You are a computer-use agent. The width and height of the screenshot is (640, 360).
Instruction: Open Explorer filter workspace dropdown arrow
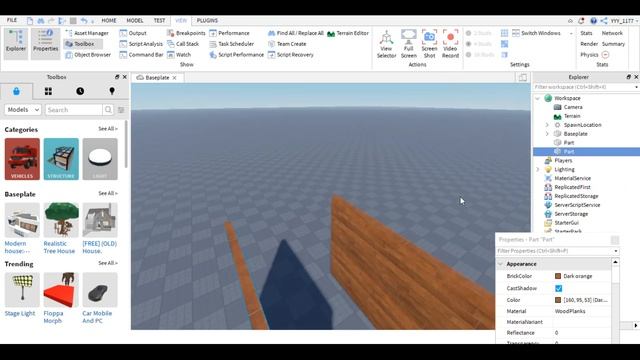pos(636,87)
